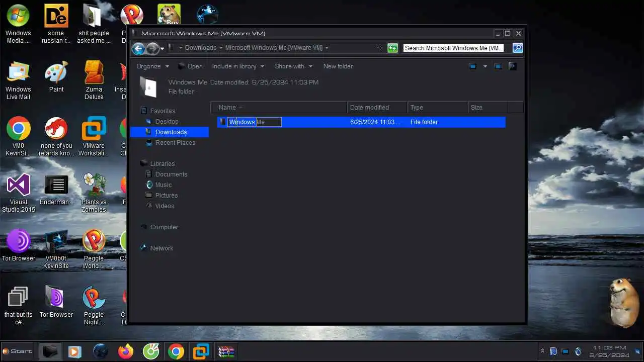Image resolution: width=644 pixels, height=362 pixels.
Task: Show hidden tray icons arrow
Action: pos(542,351)
